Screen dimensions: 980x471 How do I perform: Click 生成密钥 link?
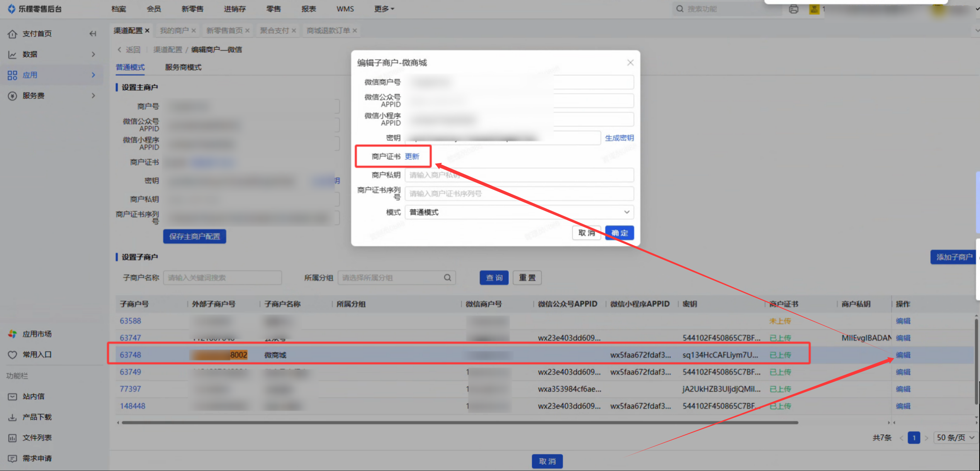[619, 138]
